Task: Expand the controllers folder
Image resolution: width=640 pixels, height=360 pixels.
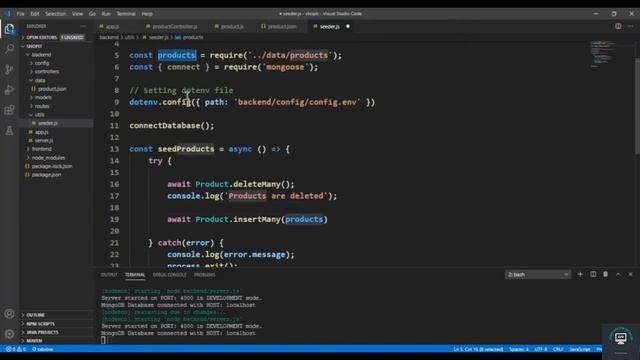Action: point(47,71)
